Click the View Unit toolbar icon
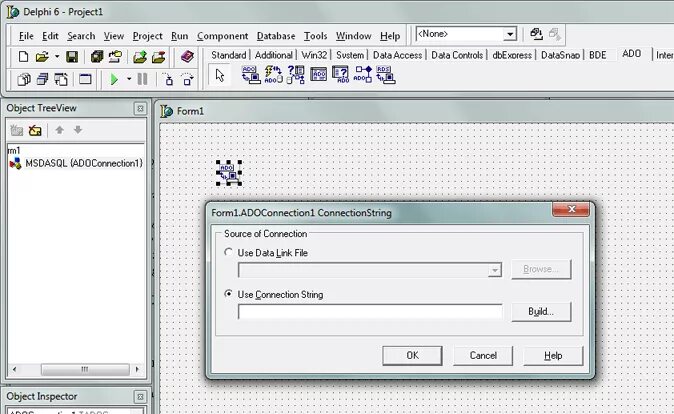Image resolution: width=674 pixels, height=414 pixels. click(24, 80)
